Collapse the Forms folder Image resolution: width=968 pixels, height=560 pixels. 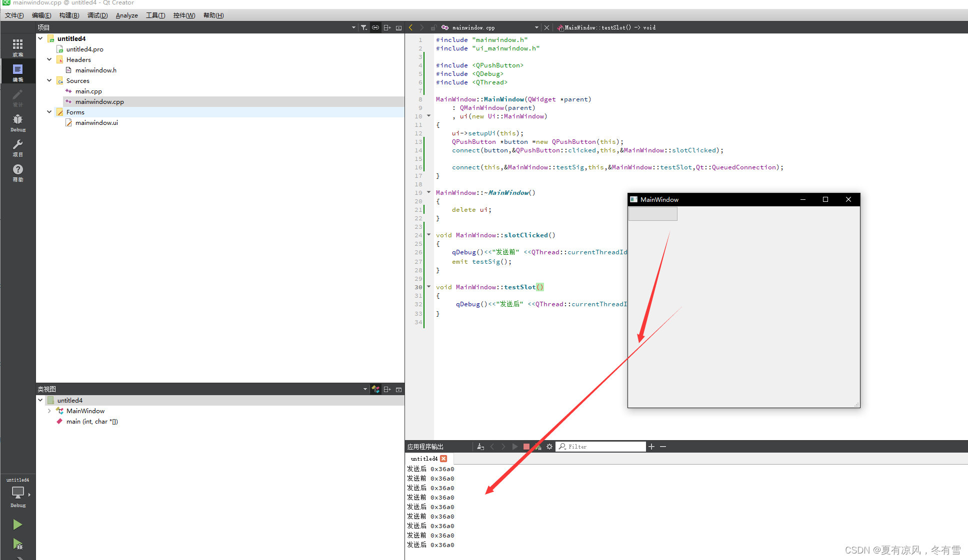click(49, 112)
